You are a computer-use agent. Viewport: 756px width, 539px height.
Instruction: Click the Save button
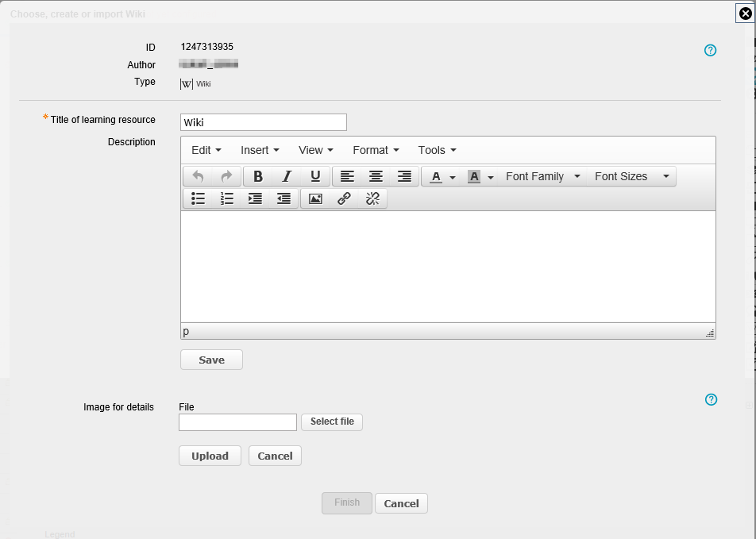tap(211, 360)
